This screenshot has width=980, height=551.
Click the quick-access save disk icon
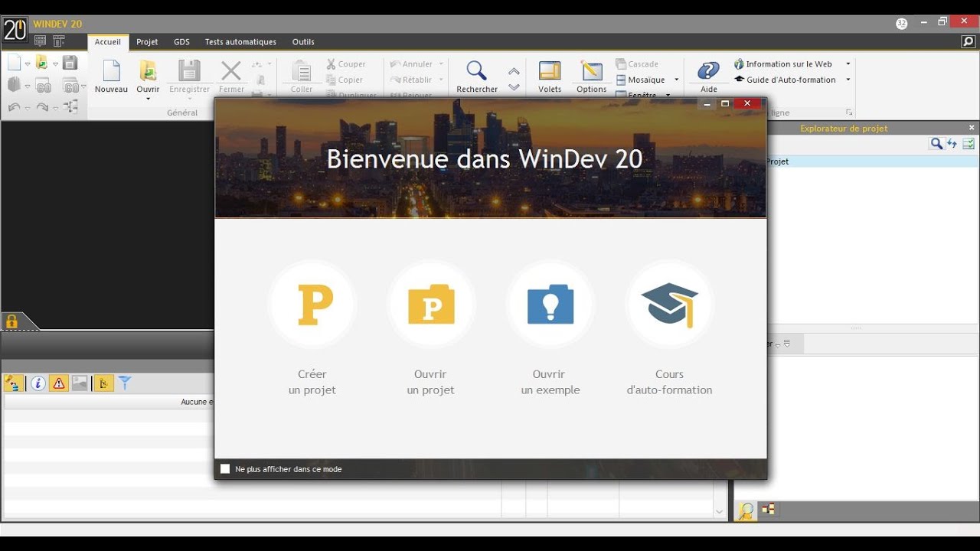pos(70,63)
